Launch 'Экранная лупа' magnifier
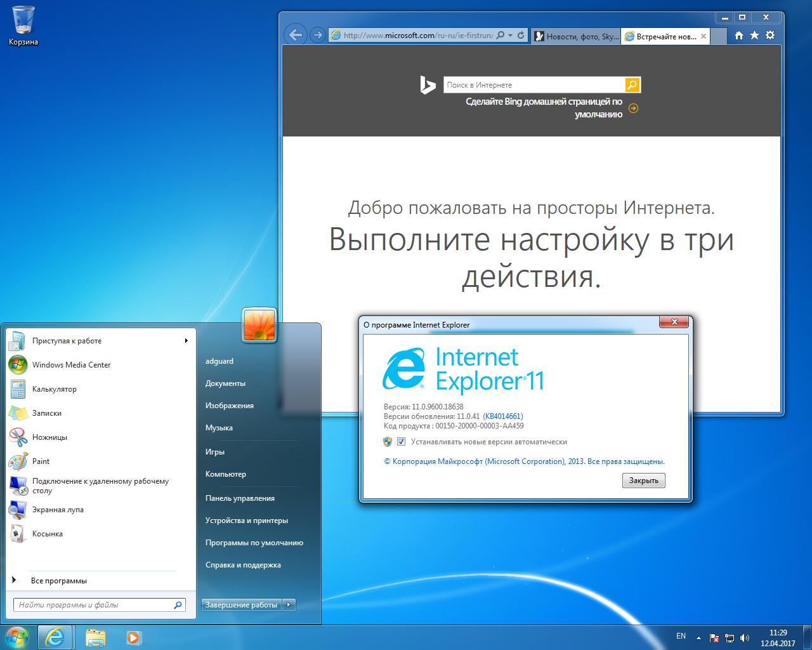812x650 pixels. [x=99, y=510]
